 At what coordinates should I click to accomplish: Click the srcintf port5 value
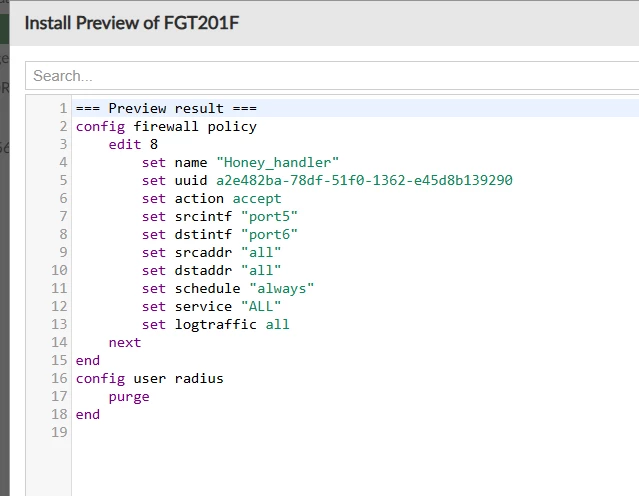[x=269, y=216]
